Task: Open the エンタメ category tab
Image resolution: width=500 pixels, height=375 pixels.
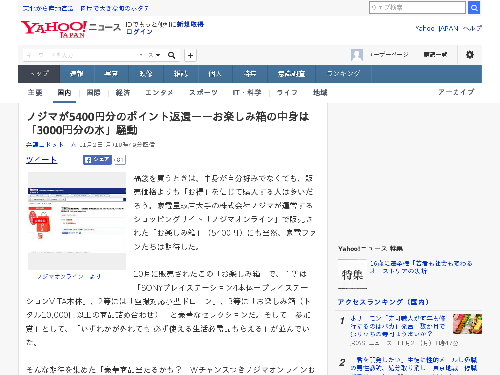Action: (159, 93)
